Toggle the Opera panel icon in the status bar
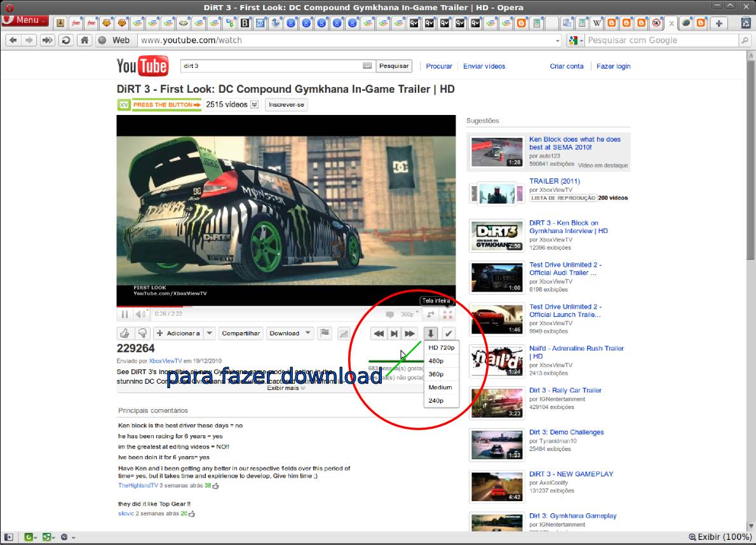This screenshot has height=545, width=756. pyautogui.click(x=8, y=537)
